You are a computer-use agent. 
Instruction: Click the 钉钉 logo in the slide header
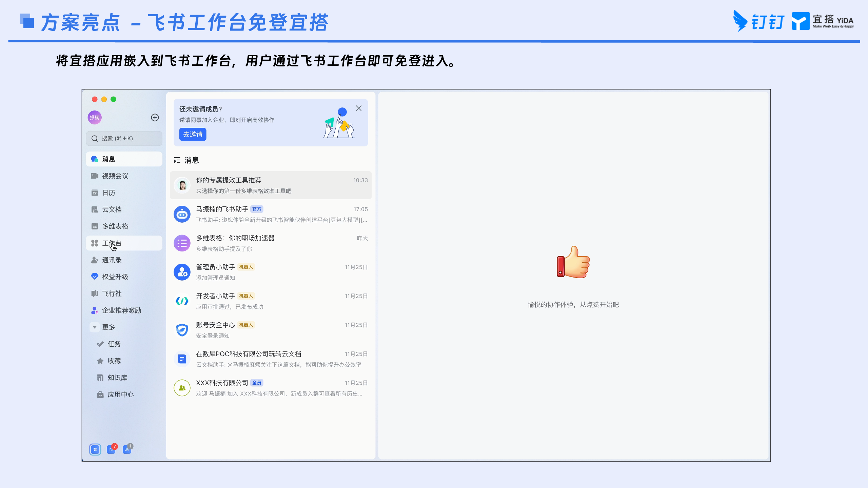pos(759,21)
